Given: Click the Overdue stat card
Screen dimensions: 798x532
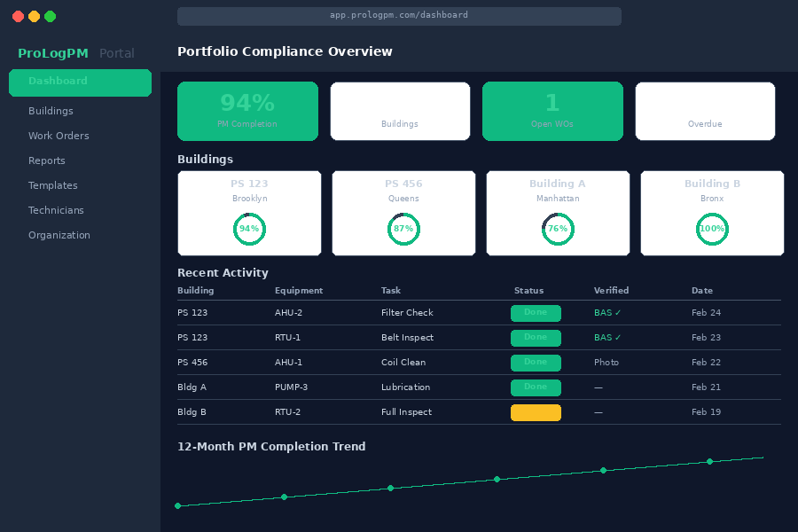Looking at the screenshot, I should [x=705, y=111].
